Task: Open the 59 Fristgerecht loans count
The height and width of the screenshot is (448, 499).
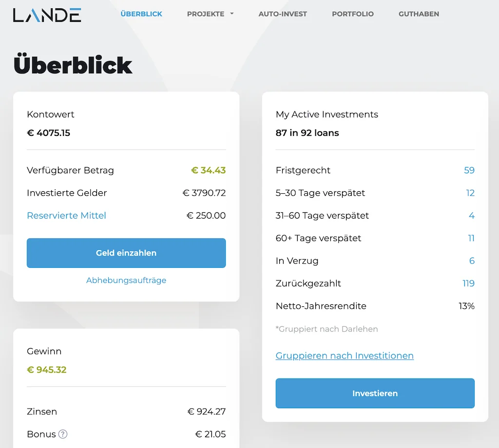Action: point(469,170)
